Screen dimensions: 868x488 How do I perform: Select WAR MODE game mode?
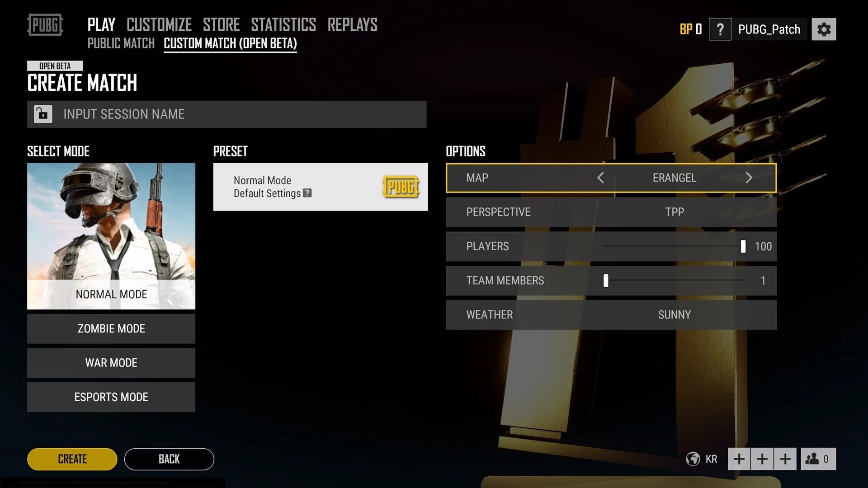pyautogui.click(x=111, y=362)
